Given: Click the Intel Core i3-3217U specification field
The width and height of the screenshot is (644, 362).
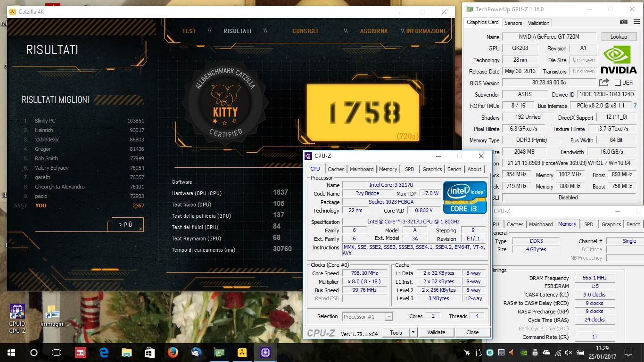Looking at the screenshot, I should [x=414, y=222].
